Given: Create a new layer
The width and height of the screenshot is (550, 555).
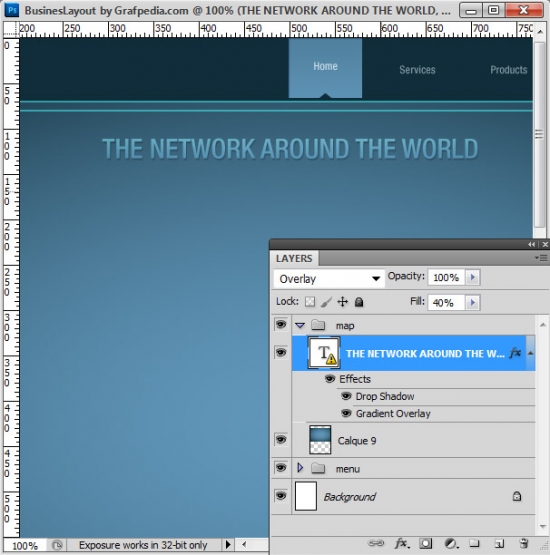Looking at the screenshot, I should [499, 543].
